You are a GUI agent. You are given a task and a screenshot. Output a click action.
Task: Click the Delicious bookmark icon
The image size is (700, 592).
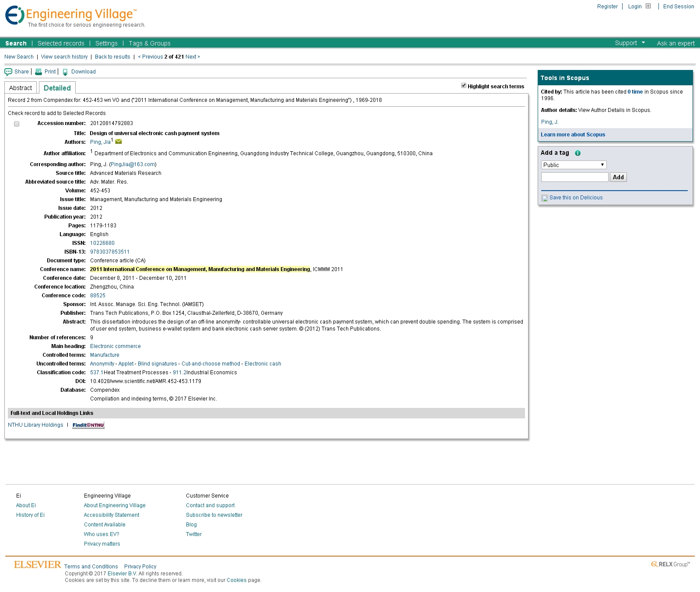[545, 198]
